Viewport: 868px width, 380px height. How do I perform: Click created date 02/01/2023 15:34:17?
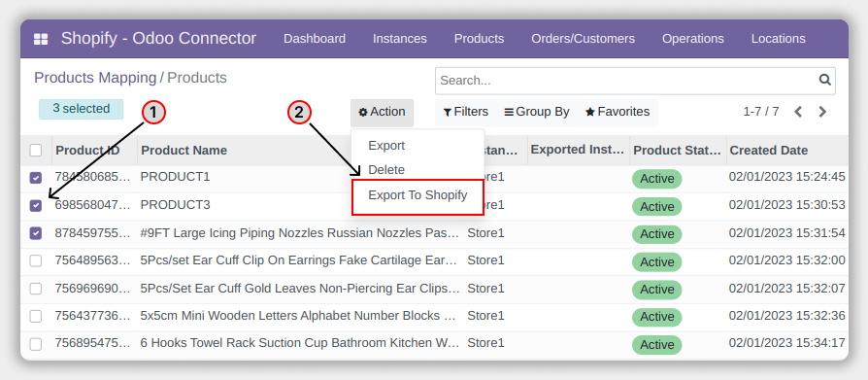787,343
